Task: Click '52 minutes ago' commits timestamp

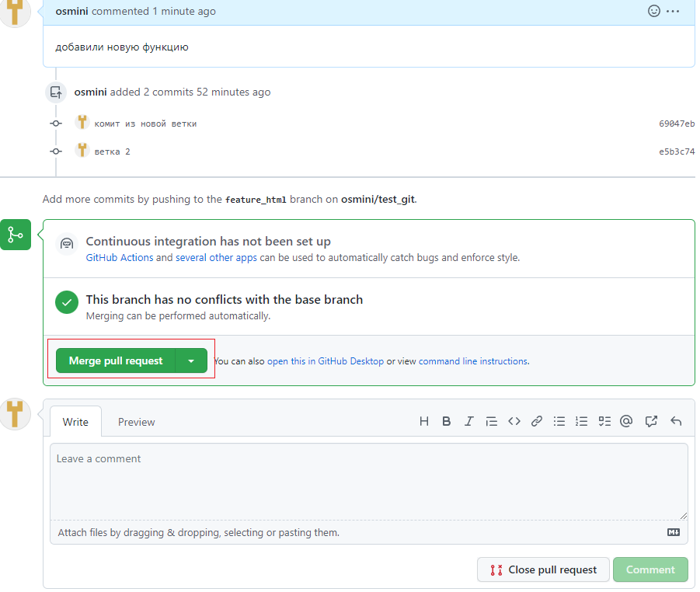Action: [234, 92]
